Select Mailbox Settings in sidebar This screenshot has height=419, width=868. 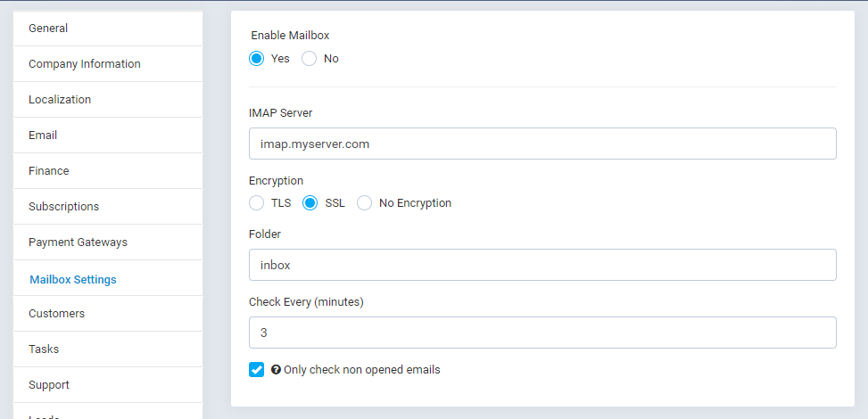[73, 279]
